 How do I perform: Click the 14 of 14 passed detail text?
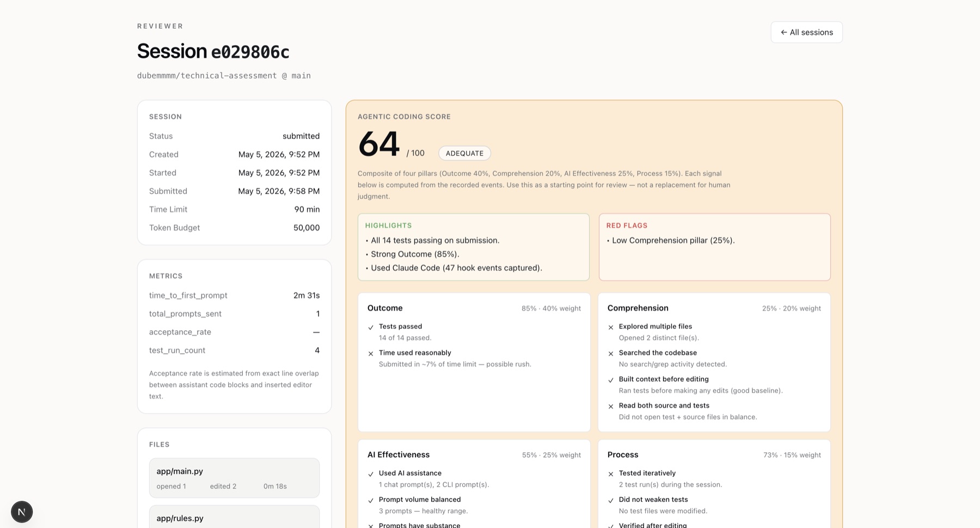(x=405, y=338)
